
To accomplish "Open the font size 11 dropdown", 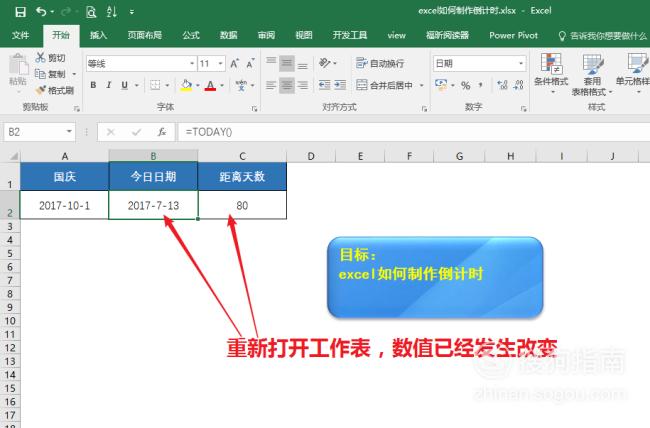I will 221,64.
